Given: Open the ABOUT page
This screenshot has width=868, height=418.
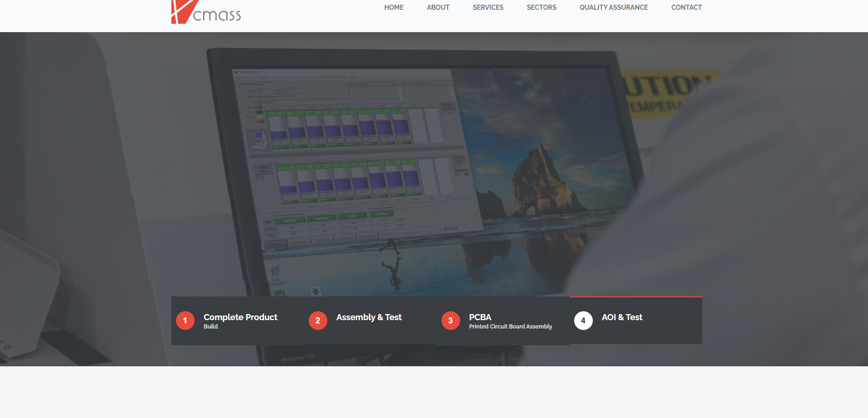Looking at the screenshot, I should (438, 7).
